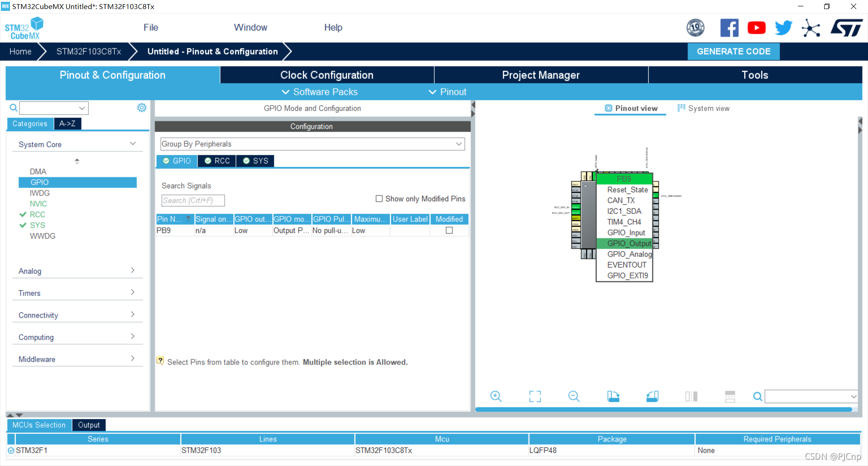
Task: Select the RCC configuration tab
Action: pos(217,161)
